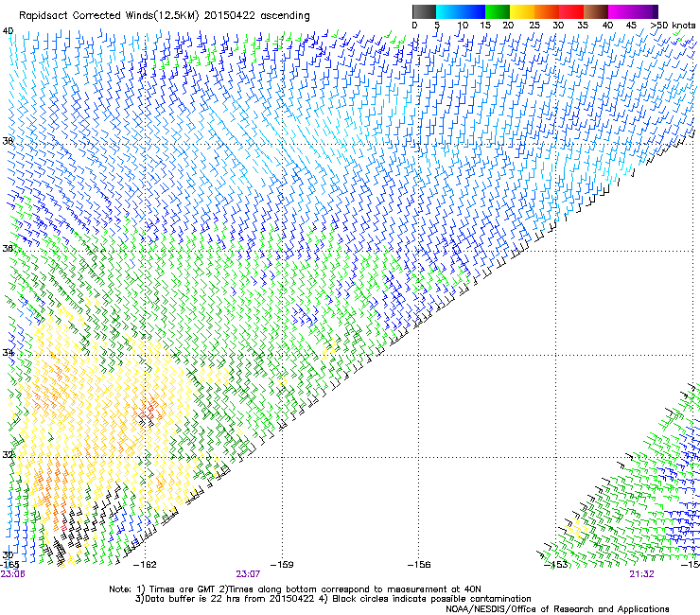Select the orange 25-30 knots legend swatch
This screenshot has width=700, height=615.
[x=547, y=11]
